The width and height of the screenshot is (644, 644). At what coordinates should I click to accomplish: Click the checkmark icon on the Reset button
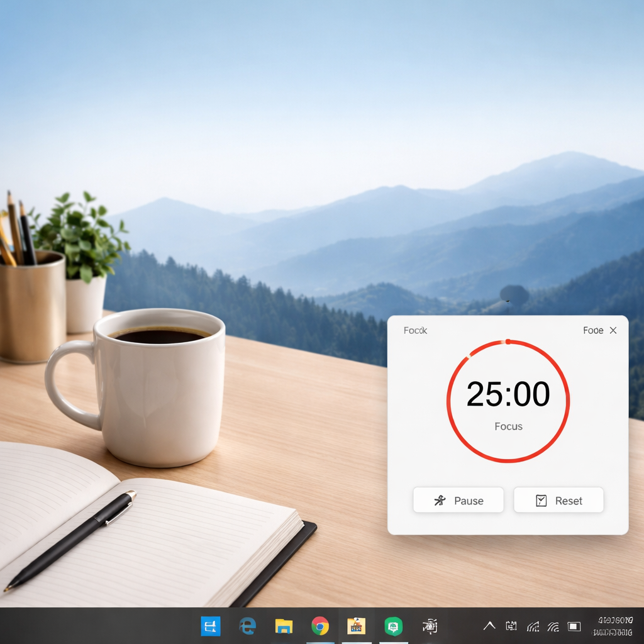(540, 500)
